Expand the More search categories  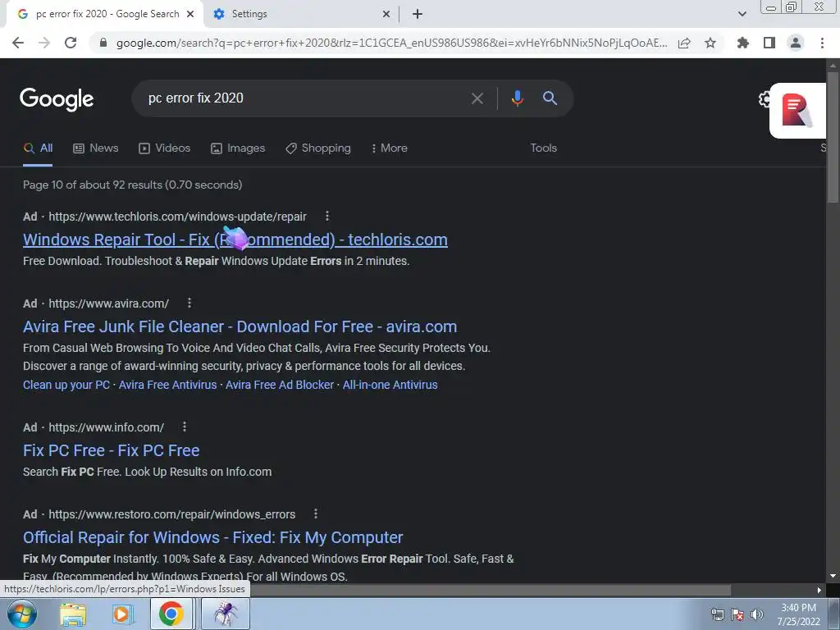(390, 148)
